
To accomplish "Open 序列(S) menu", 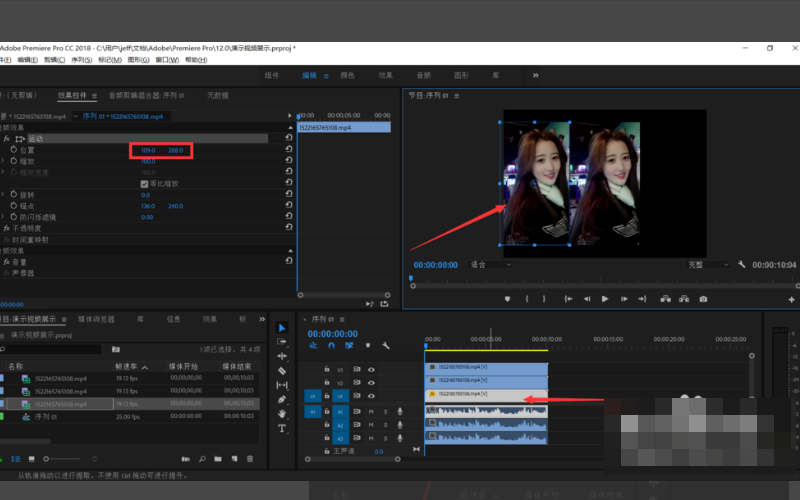I will tap(82, 60).
